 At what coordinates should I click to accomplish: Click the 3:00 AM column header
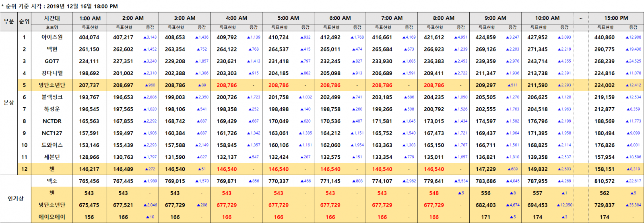click(x=184, y=18)
